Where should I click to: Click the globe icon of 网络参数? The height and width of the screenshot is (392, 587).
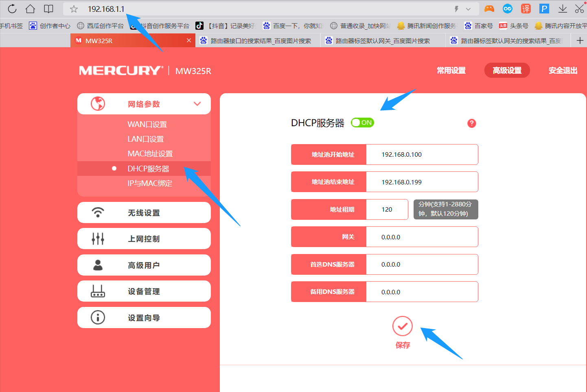tap(98, 104)
